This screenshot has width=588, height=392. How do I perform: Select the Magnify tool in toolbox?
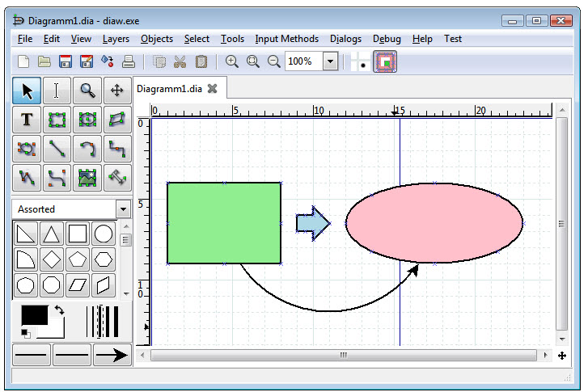87,91
